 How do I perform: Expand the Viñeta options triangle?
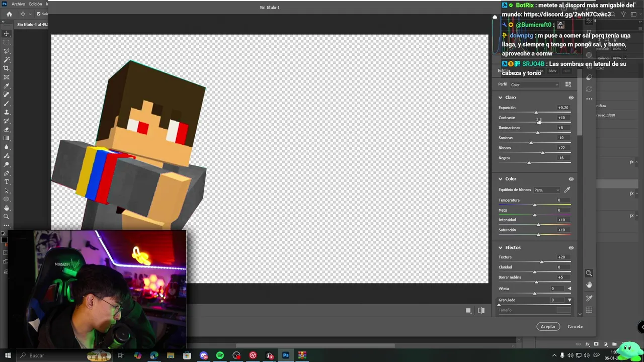tap(570, 289)
